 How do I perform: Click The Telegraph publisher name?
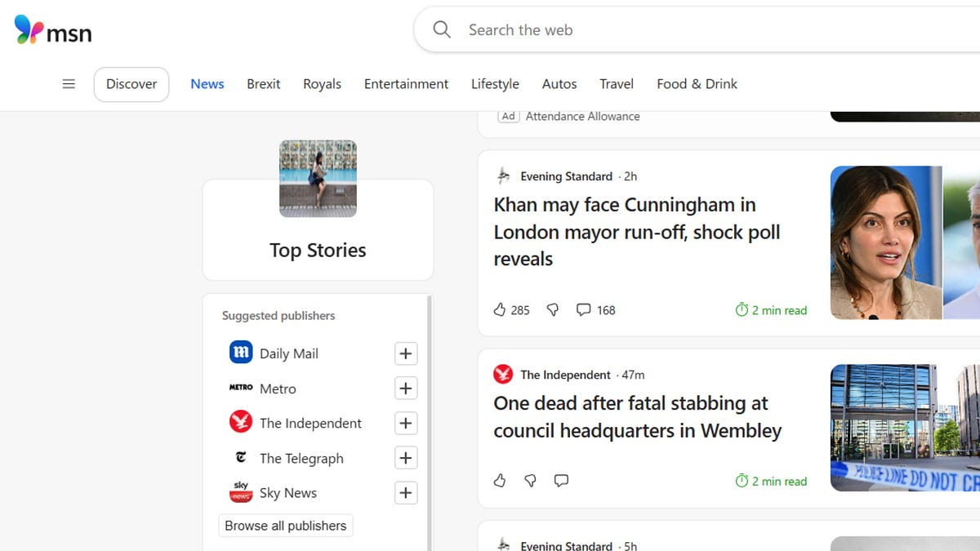(301, 459)
